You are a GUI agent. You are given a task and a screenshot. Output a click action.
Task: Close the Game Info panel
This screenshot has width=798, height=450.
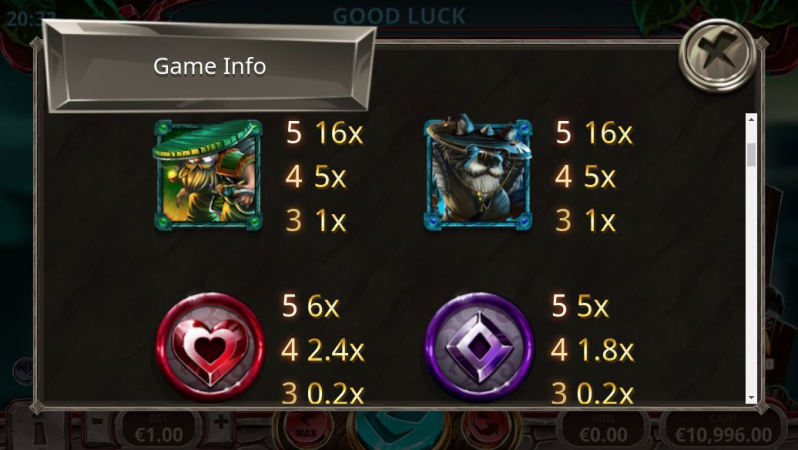coord(717,55)
